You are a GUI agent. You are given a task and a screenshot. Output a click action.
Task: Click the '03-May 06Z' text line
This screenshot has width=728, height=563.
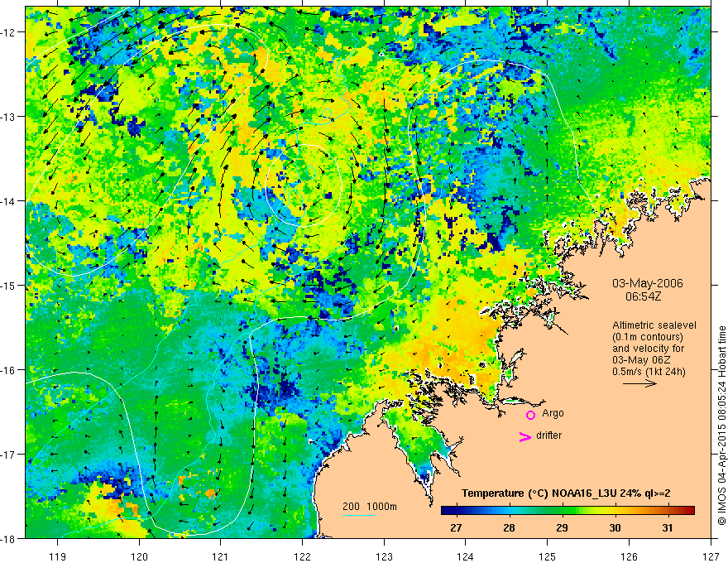tap(641, 360)
